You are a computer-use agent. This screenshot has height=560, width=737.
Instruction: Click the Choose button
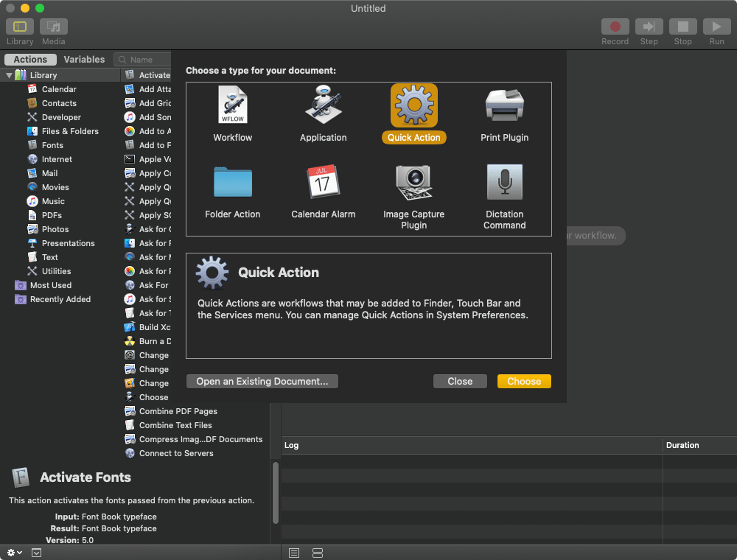coord(524,381)
